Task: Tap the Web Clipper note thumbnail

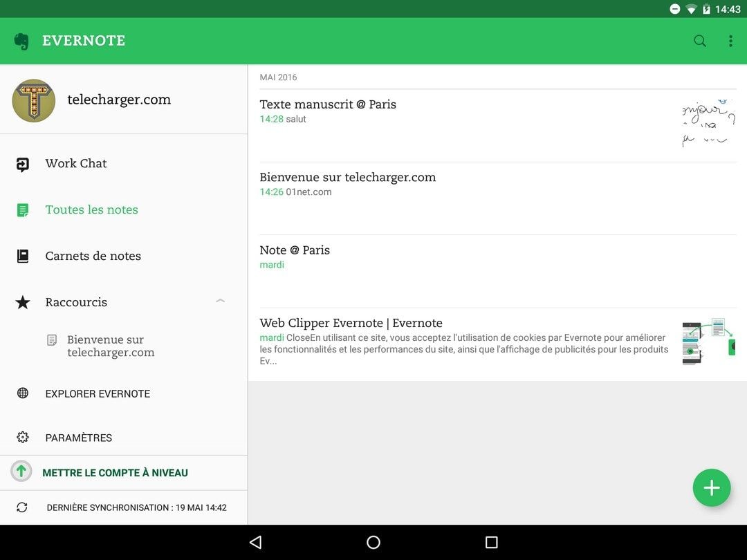Action: pos(710,341)
